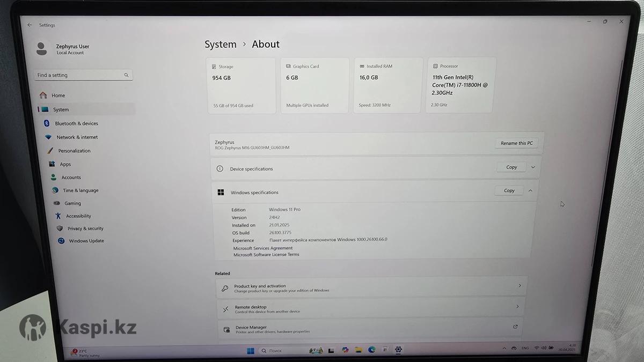Image resolution: width=644 pixels, height=362 pixels.
Task: Open the Installed RAM 16,0 GB card
Action: click(x=388, y=85)
